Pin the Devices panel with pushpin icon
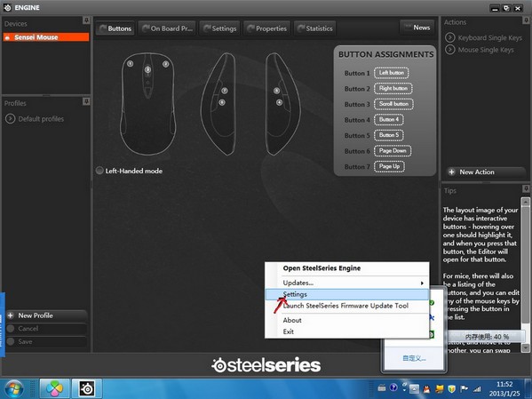 point(86,20)
